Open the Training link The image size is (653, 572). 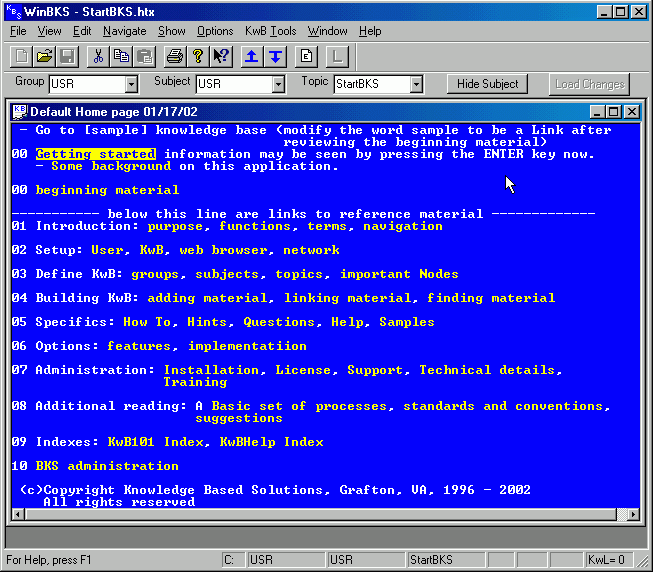point(195,382)
